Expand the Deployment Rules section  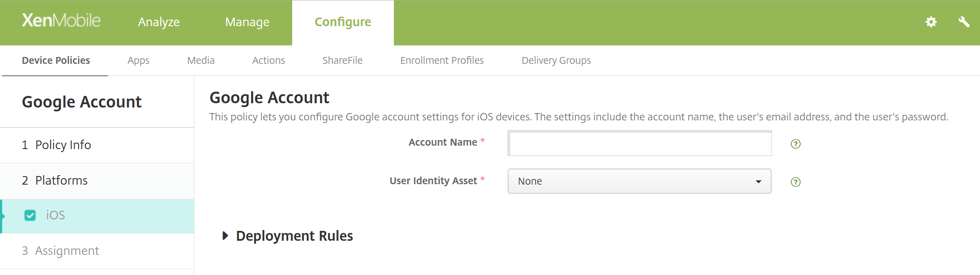coord(287,236)
